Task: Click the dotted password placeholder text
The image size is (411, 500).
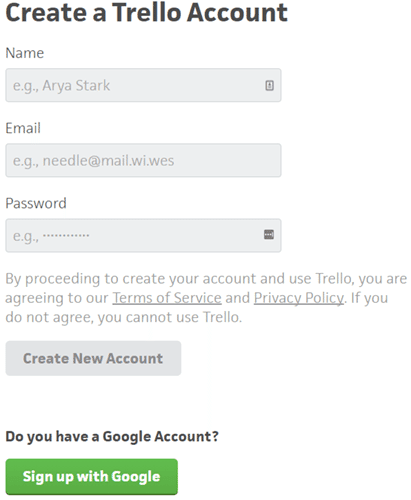Action: point(66,236)
